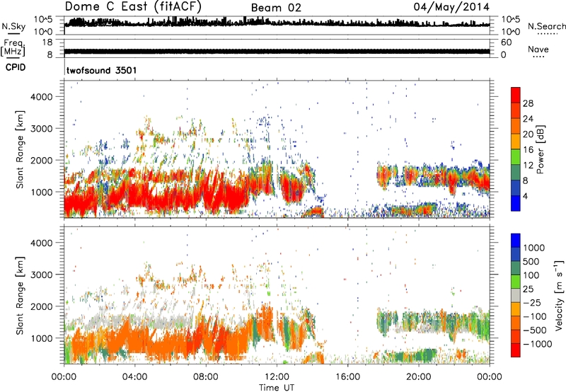The width and height of the screenshot is (566, 392).
Task: Click the 'N.Sky' legend label
Action: (x=13, y=26)
